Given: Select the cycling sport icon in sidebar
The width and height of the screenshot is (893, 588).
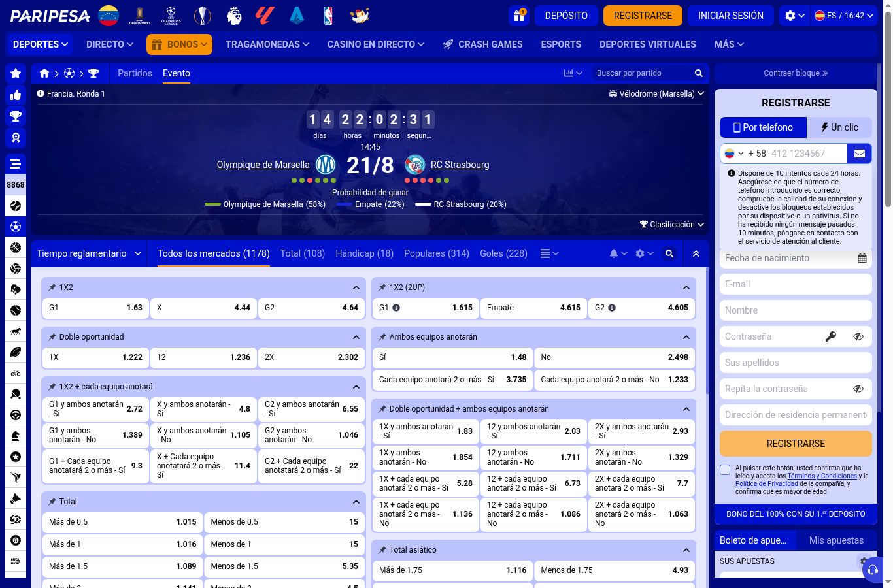Looking at the screenshot, I should [x=16, y=373].
